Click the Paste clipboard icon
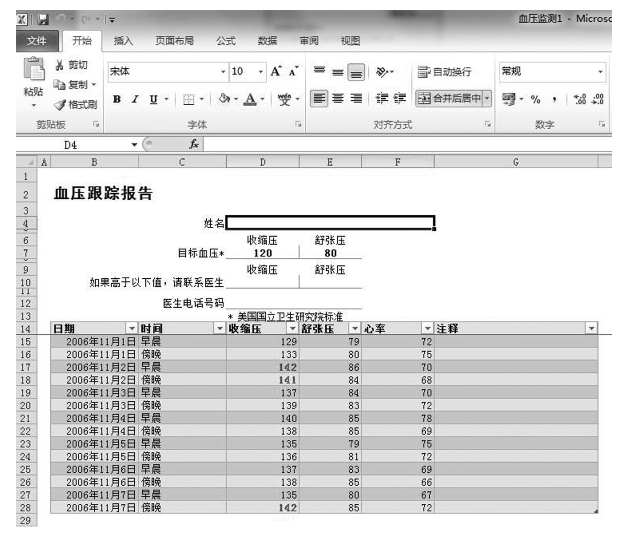Image resolution: width=626 pixels, height=535 pixels. (x=34, y=69)
